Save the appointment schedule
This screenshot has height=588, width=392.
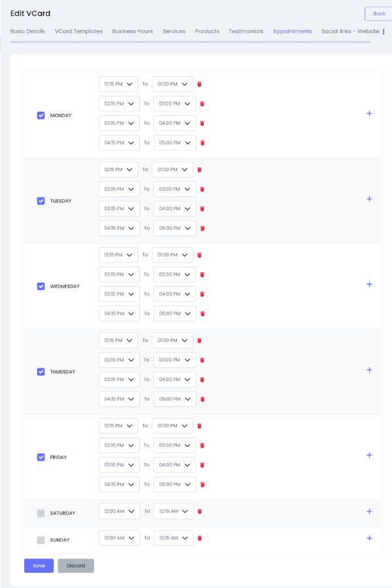pos(39,566)
